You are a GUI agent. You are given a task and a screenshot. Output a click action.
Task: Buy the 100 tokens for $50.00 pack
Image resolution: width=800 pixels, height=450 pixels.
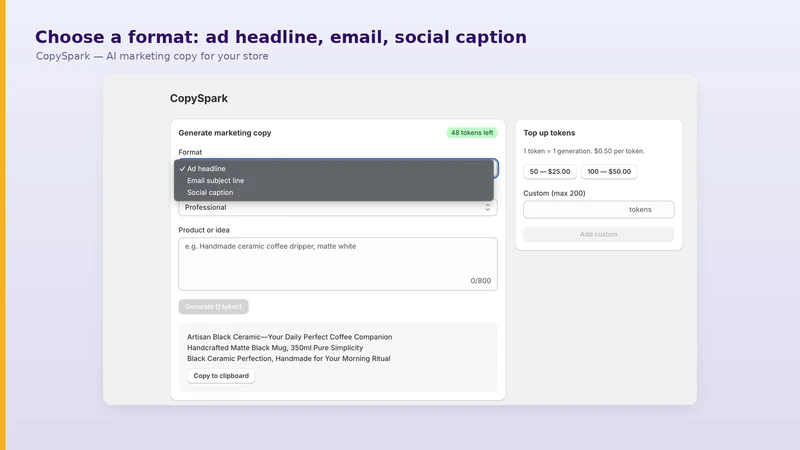(609, 171)
